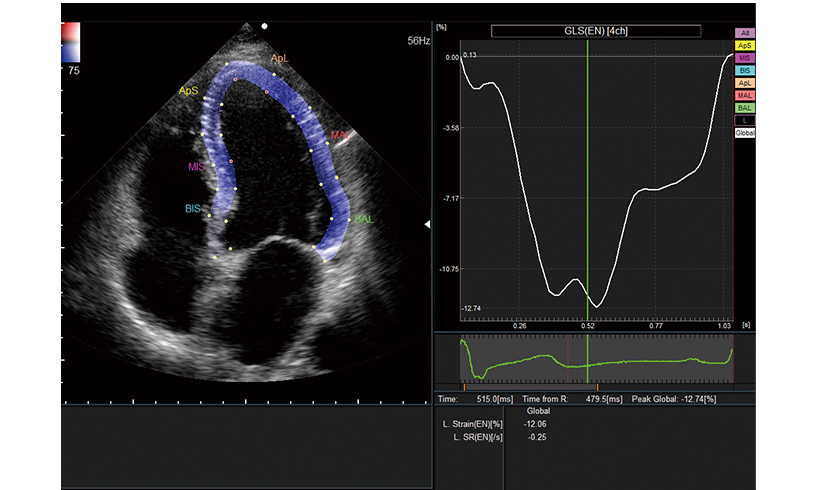The image size is (816, 490).
Task: Click the right orange marker under ECG strip
Action: click(597, 385)
